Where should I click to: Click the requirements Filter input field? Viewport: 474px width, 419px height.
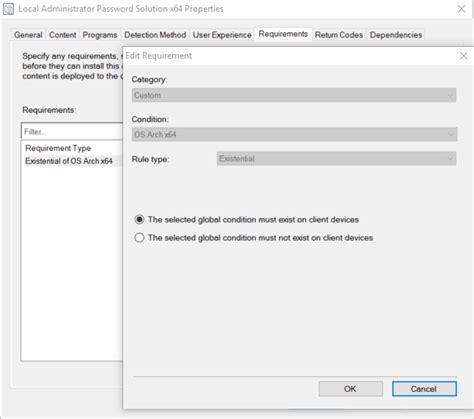pos(72,132)
